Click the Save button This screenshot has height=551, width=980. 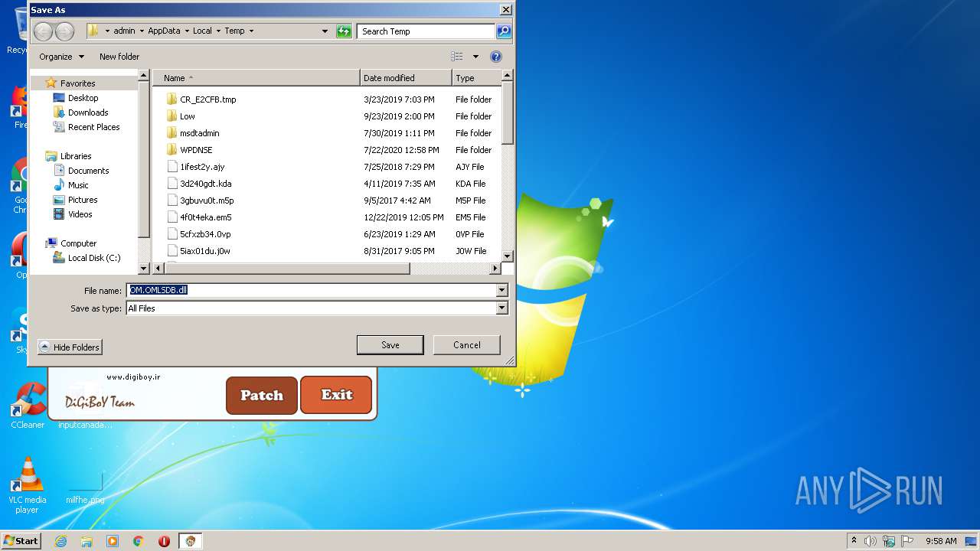pos(390,345)
